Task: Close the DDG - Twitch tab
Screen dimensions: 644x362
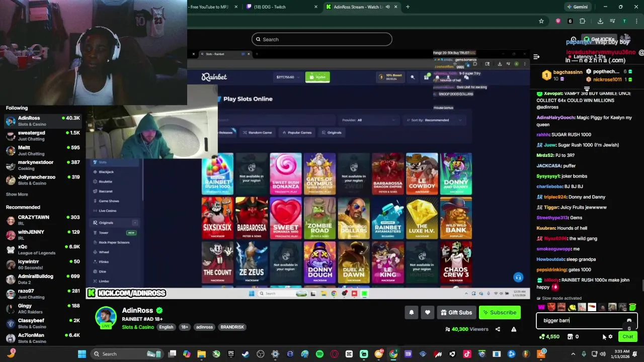Action: coord(316,7)
